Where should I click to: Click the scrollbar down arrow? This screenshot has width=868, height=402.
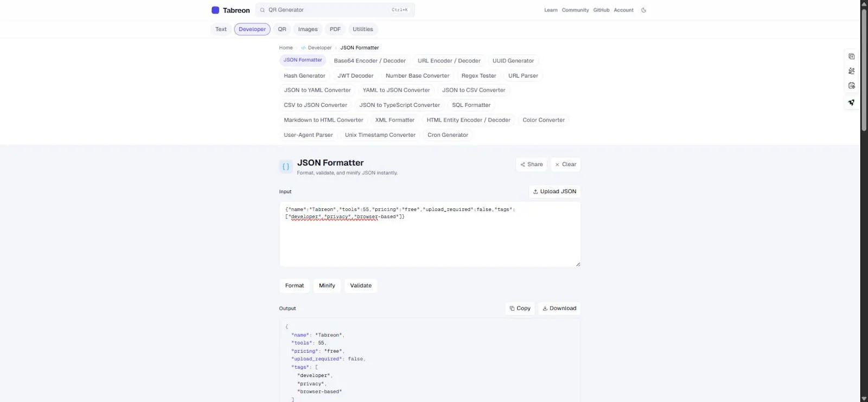click(x=864, y=399)
